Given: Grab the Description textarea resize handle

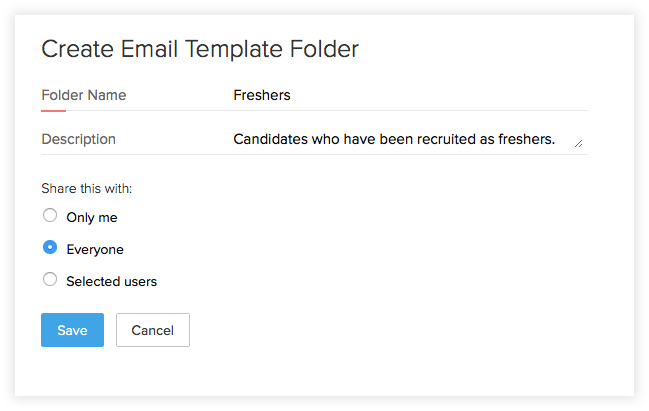Looking at the screenshot, I should pos(578,144).
